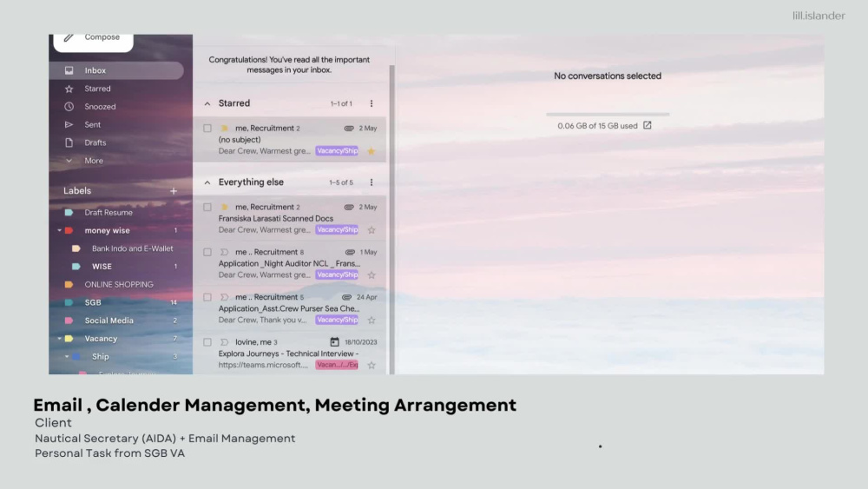This screenshot has height=489, width=868.
Task: Open the Starred section options menu
Action: click(x=372, y=103)
